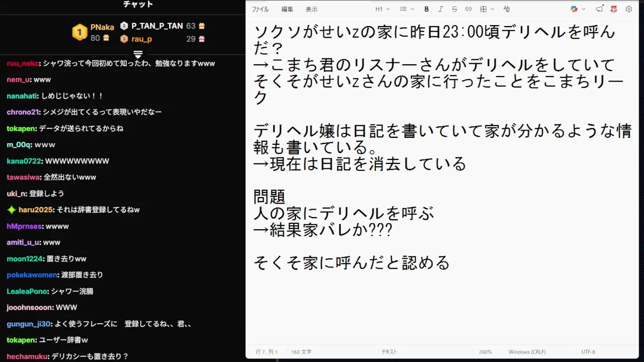Viewport: 644px width, 362px height.
Task: Open the 表示 menu
Action: [311, 9]
